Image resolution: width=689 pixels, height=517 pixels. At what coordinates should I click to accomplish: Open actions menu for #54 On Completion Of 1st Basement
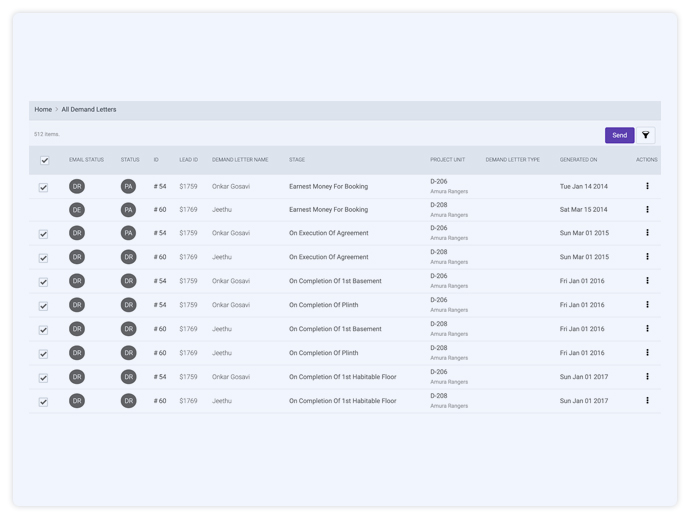pos(647,281)
